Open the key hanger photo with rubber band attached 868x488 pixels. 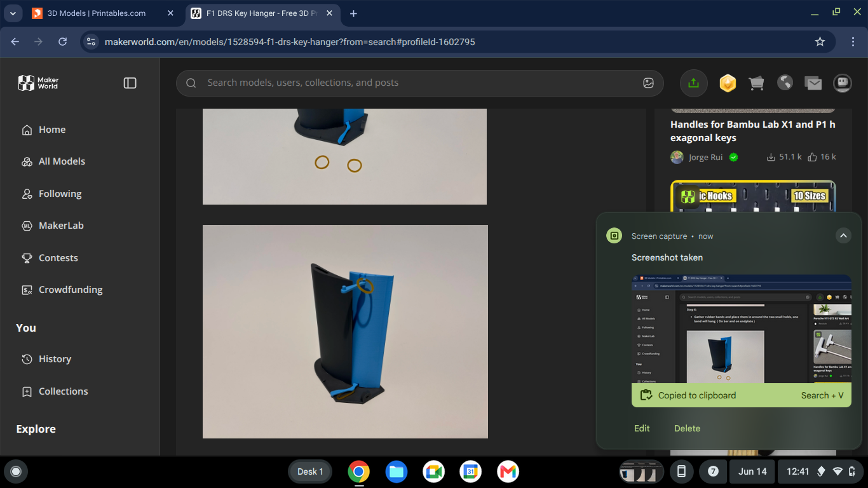tap(345, 332)
